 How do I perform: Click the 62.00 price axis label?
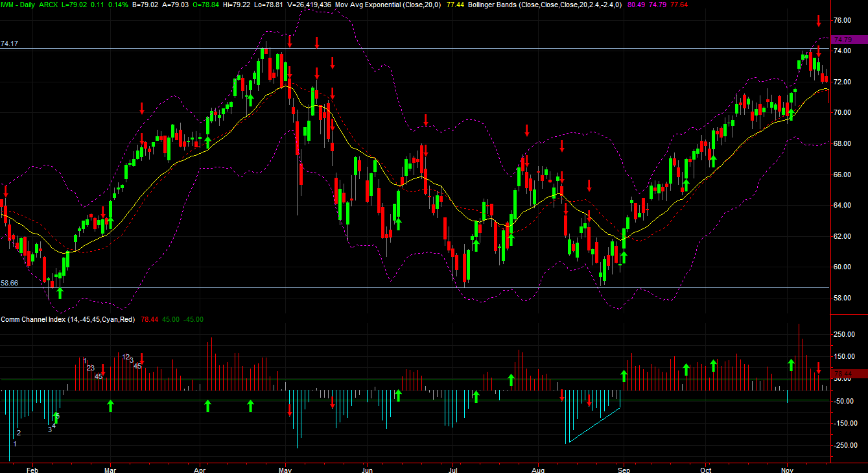pos(841,236)
